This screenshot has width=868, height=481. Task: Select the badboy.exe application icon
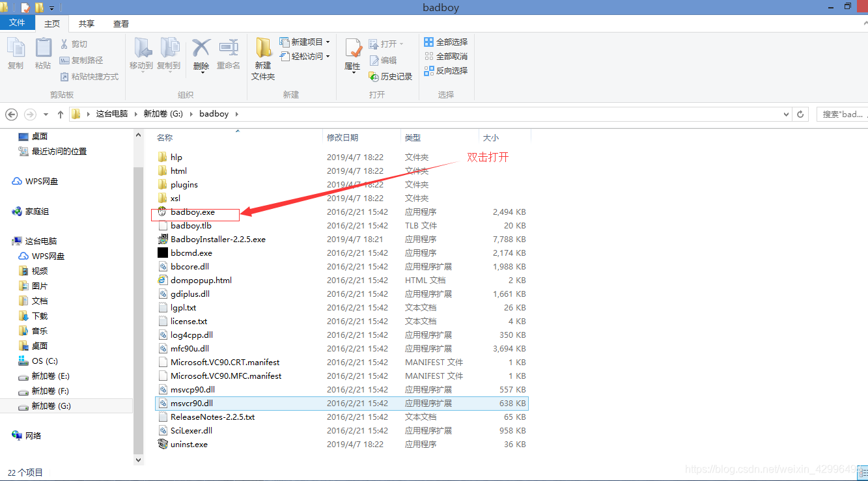pyautogui.click(x=162, y=212)
